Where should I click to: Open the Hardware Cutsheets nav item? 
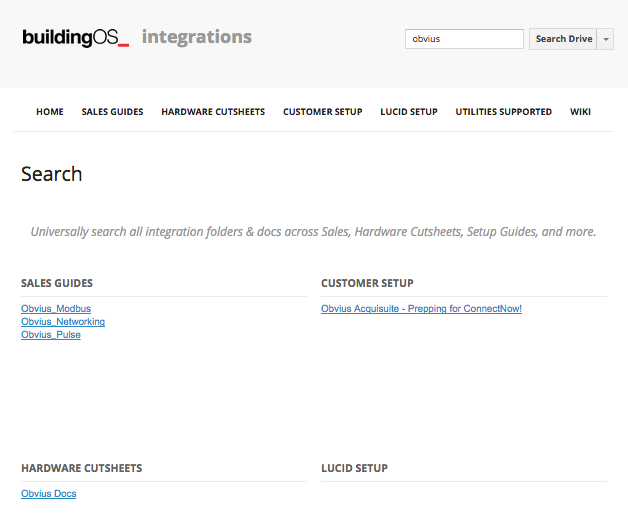pyautogui.click(x=213, y=112)
